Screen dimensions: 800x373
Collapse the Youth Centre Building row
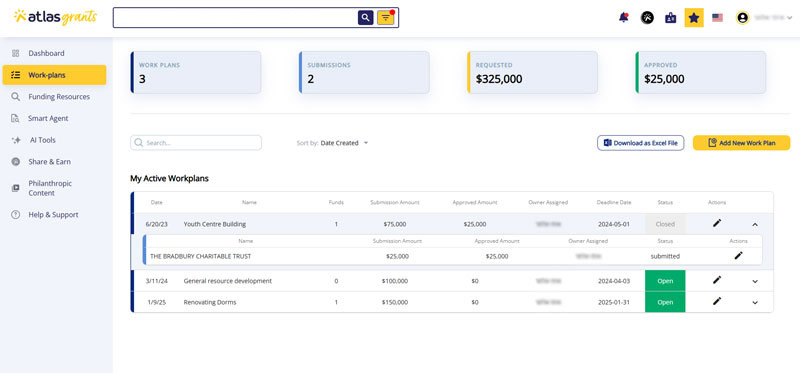(755, 224)
